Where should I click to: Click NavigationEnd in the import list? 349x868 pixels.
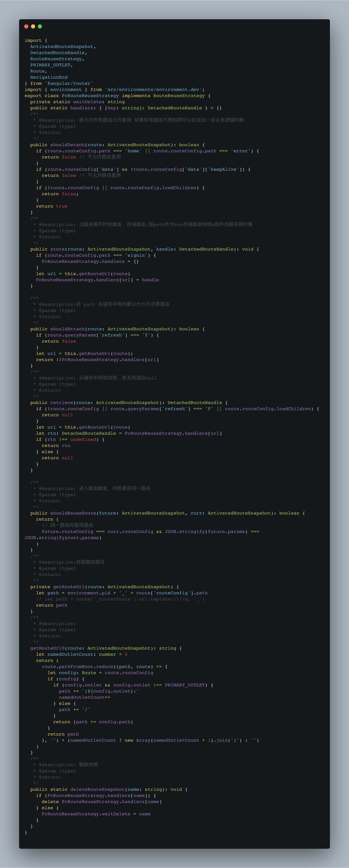(49, 77)
